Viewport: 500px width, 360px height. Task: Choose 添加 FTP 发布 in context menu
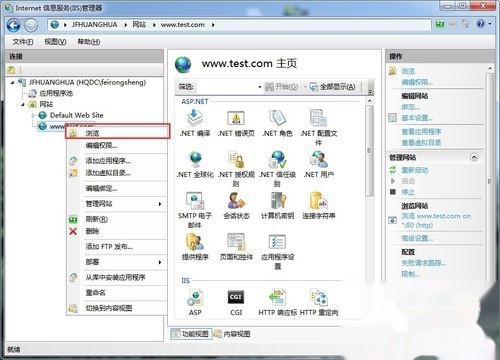coord(117,247)
